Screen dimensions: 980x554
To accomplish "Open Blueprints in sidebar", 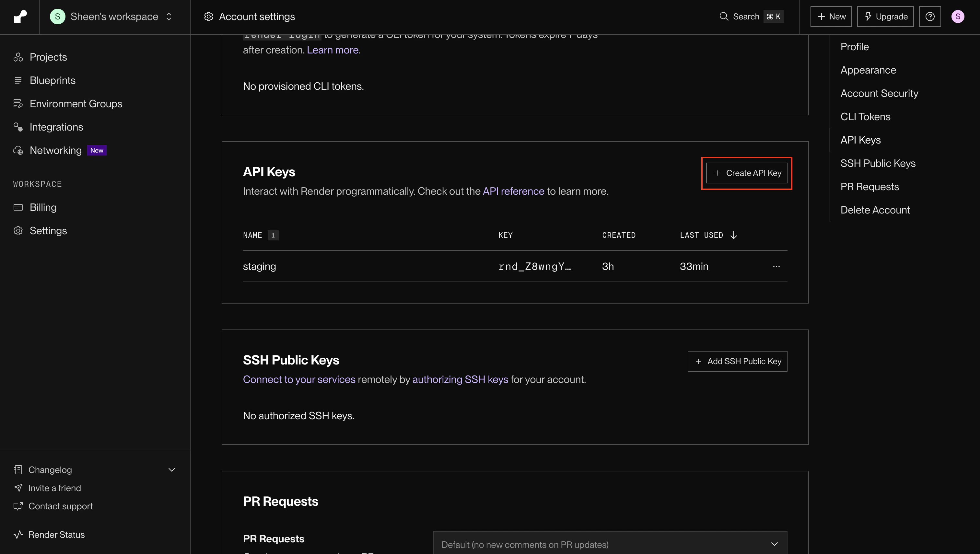I will [52, 80].
